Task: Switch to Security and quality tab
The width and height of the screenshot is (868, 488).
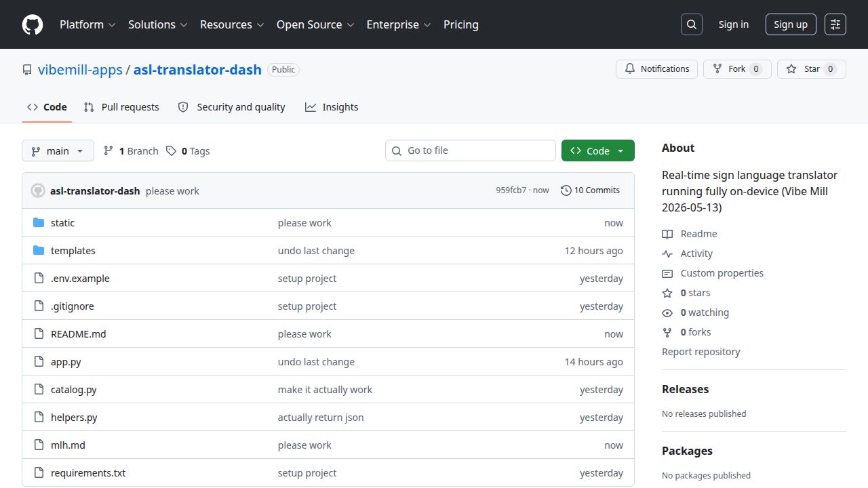Action: [x=231, y=107]
